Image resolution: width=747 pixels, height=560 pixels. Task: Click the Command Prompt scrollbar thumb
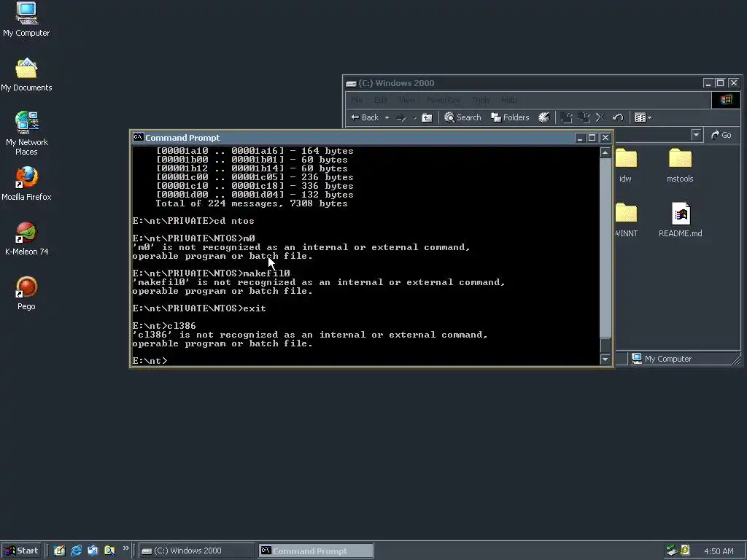(x=605, y=345)
